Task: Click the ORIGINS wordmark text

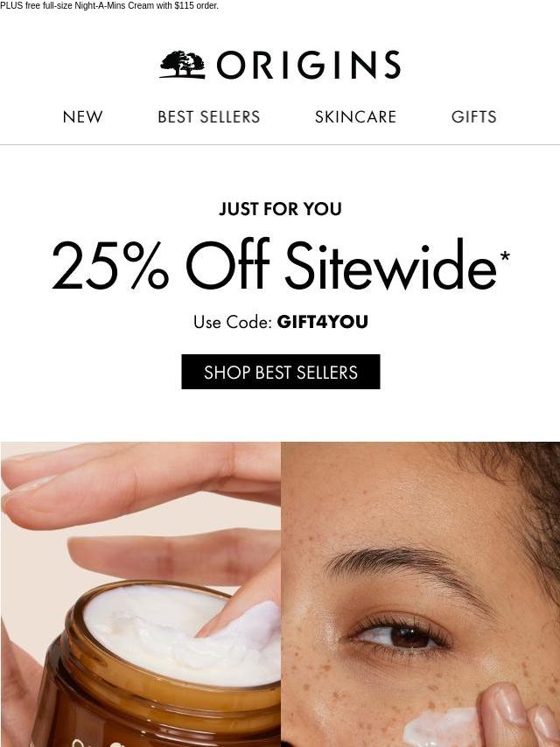Action: tap(309, 65)
